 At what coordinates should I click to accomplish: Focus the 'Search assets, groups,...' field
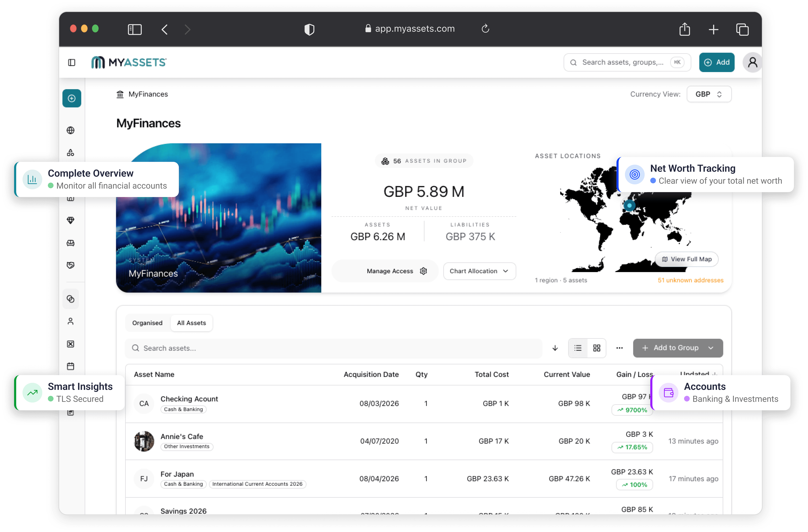click(627, 62)
